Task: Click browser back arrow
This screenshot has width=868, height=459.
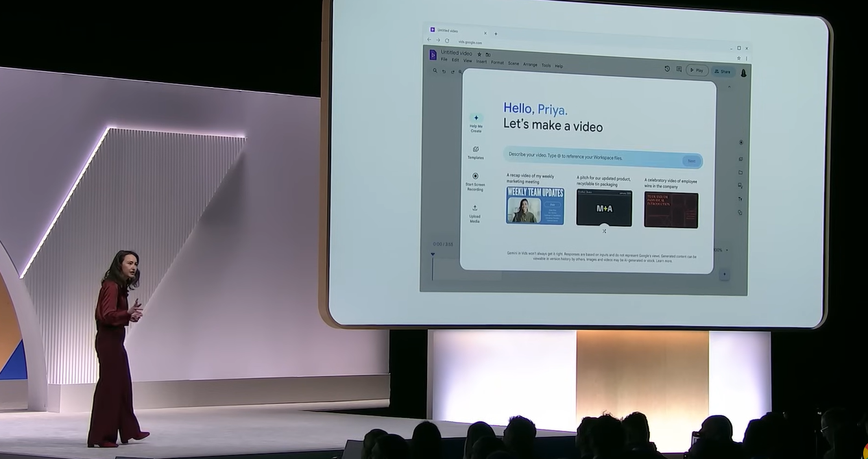Action: pos(429,40)
